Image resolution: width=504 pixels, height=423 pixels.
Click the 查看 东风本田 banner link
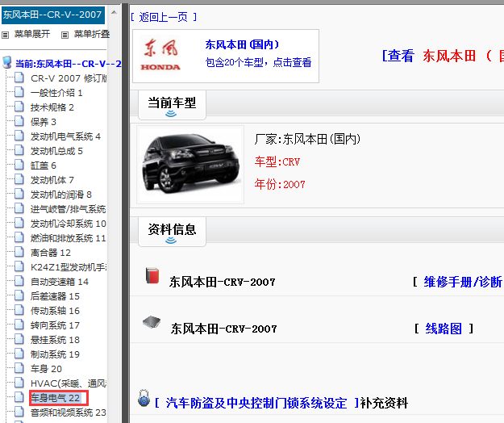coord(442,56)
